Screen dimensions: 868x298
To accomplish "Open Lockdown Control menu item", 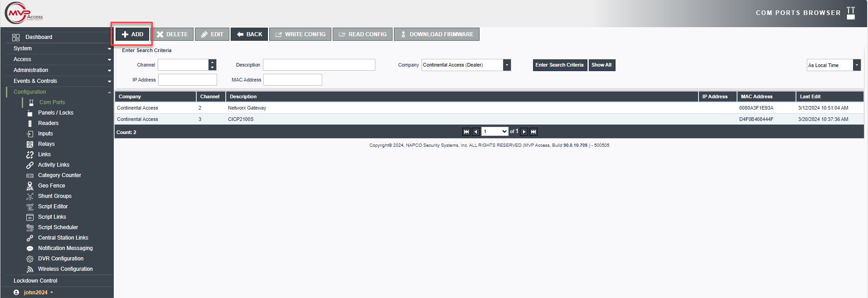I will point(35,281).
